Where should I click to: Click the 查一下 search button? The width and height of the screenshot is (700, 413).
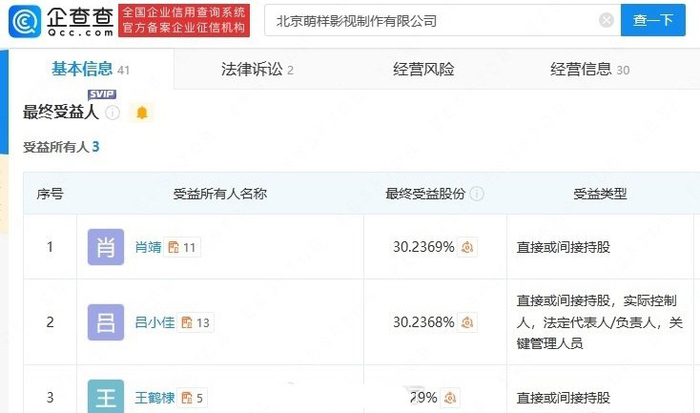653,20
